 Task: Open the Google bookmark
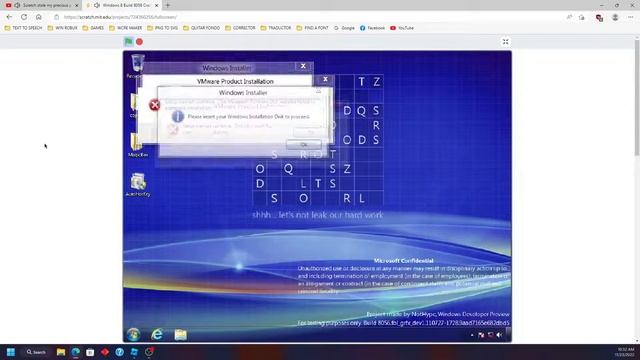click(344, 28)
